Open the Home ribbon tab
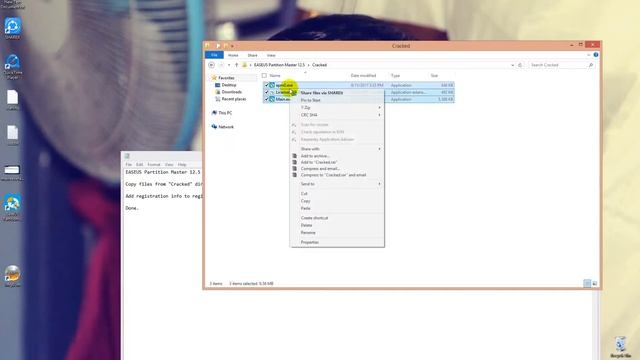 (233, 55)
